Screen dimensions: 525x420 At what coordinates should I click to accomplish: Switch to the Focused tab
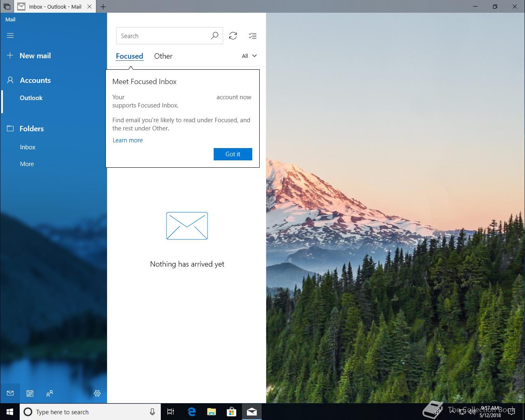click(130, 56)
